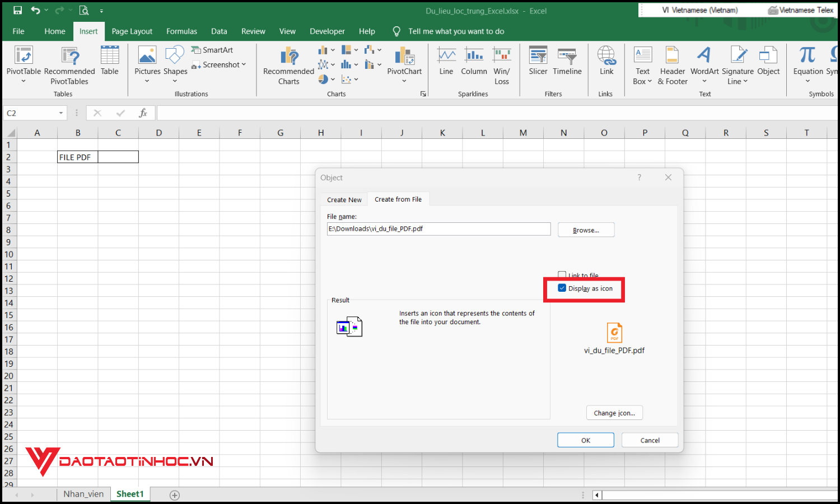Click the Browse... button
This screenshot has height=504, width=840.
pos(586,230)
